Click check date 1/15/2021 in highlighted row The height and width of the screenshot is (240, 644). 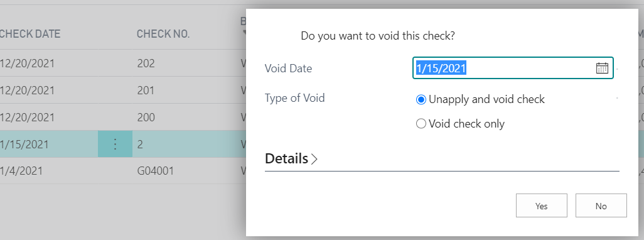click(24, 145)
